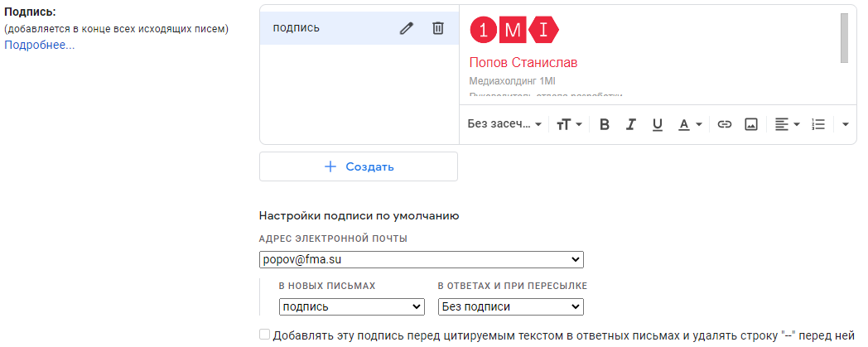Toggle bold formatting in signature editor
Viewport: 868px width, 347px height.
point(605,124)
